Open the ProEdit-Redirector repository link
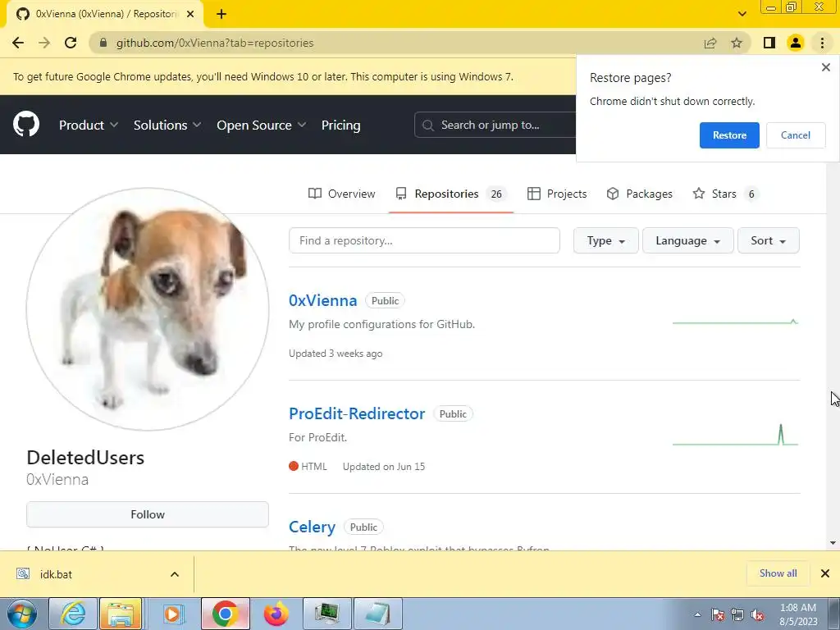This screenshot has width=840, height=630. click(x=357, y=413)
